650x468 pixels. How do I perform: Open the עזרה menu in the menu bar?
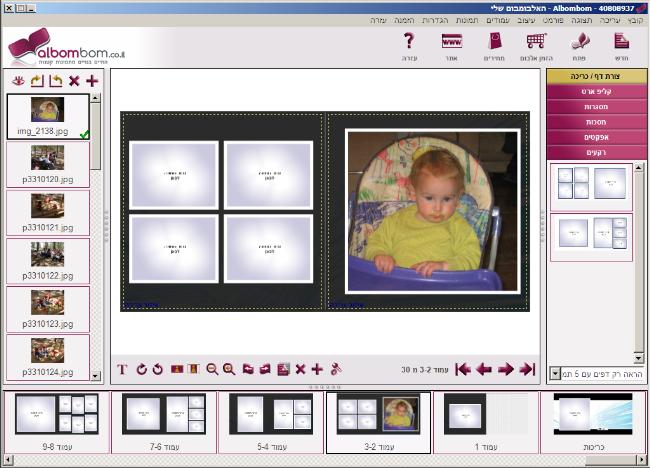click(377, 20)
